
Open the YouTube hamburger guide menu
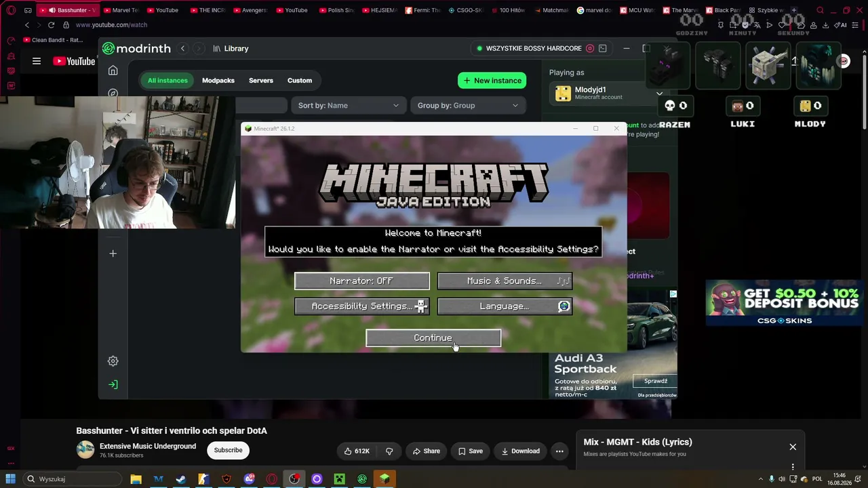coord(37,61)
